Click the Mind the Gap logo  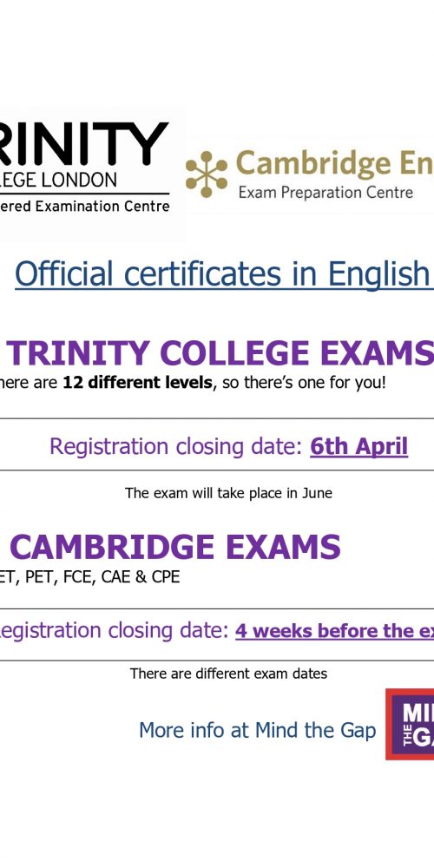(410, 724)
